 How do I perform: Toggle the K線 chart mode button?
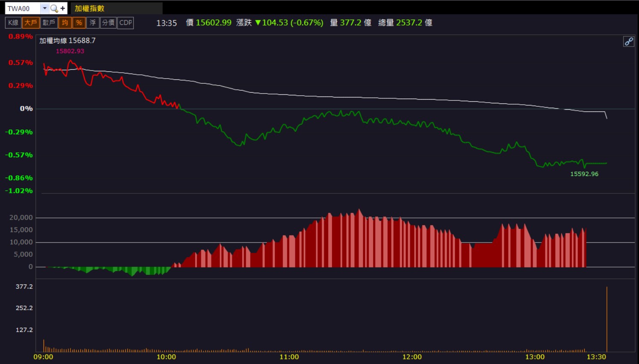click(x=13, y=23)
